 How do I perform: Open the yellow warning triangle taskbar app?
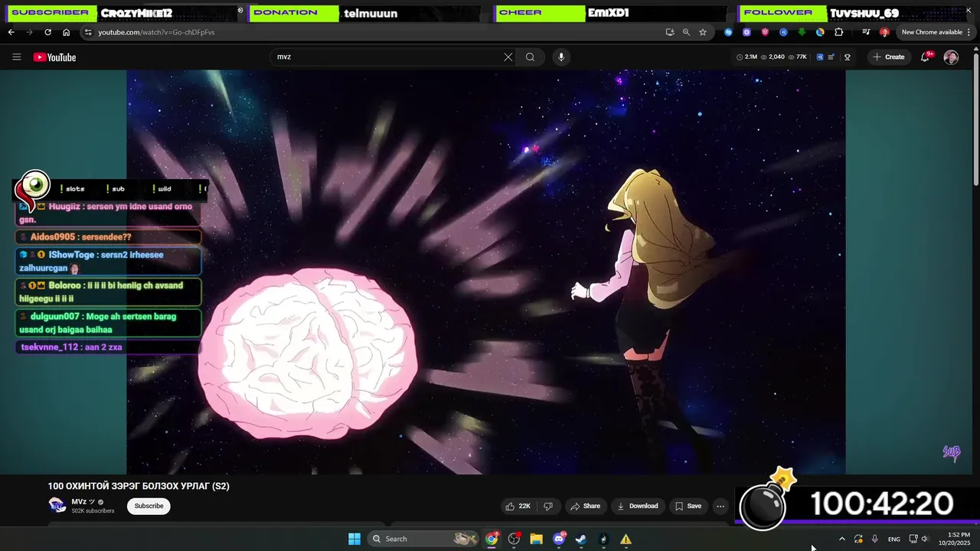(626, 539)
